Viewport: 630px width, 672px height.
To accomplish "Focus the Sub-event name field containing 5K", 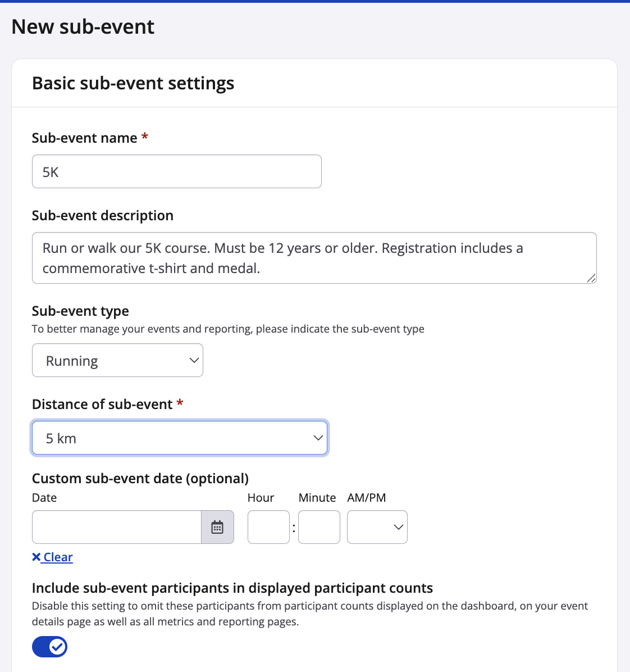I will [176, 171].
